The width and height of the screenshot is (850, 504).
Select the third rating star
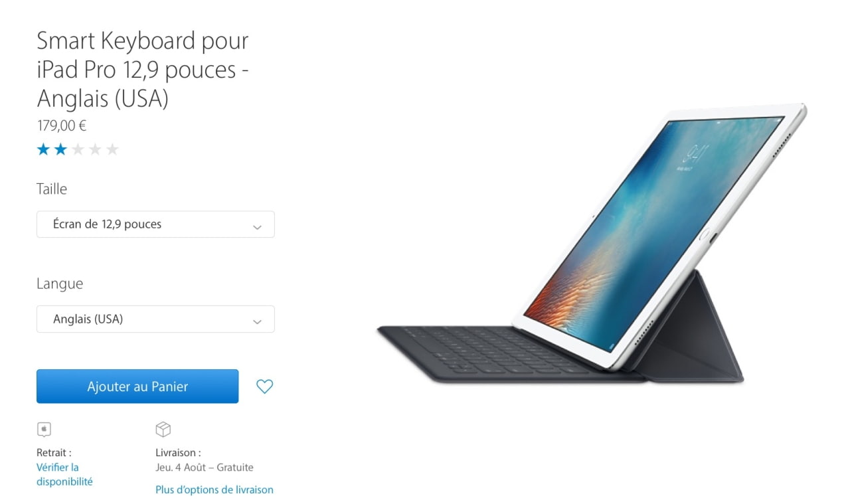pyautogui.click(x=78, y=149)
